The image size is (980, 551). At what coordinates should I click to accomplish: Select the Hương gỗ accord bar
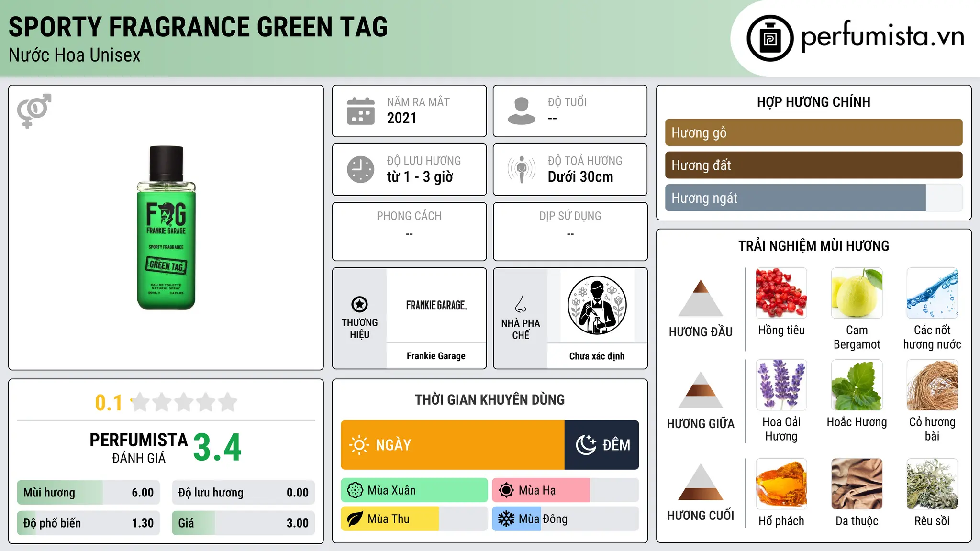click(813, 132)
